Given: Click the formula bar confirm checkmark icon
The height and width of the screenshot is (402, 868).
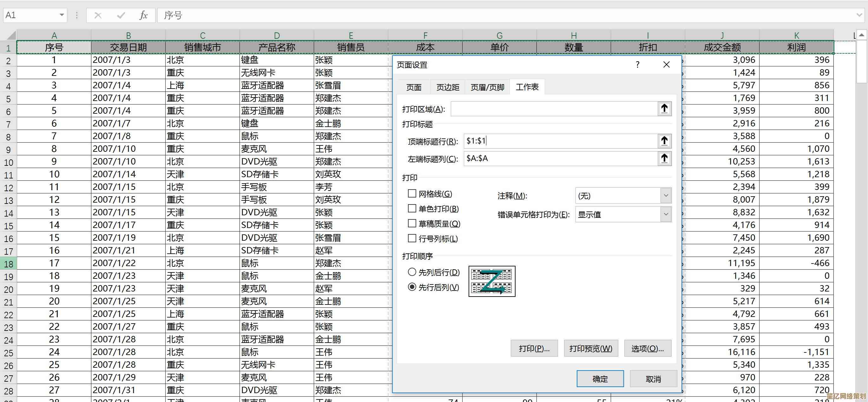Looking at the screenshot, I should pos(121,15).
